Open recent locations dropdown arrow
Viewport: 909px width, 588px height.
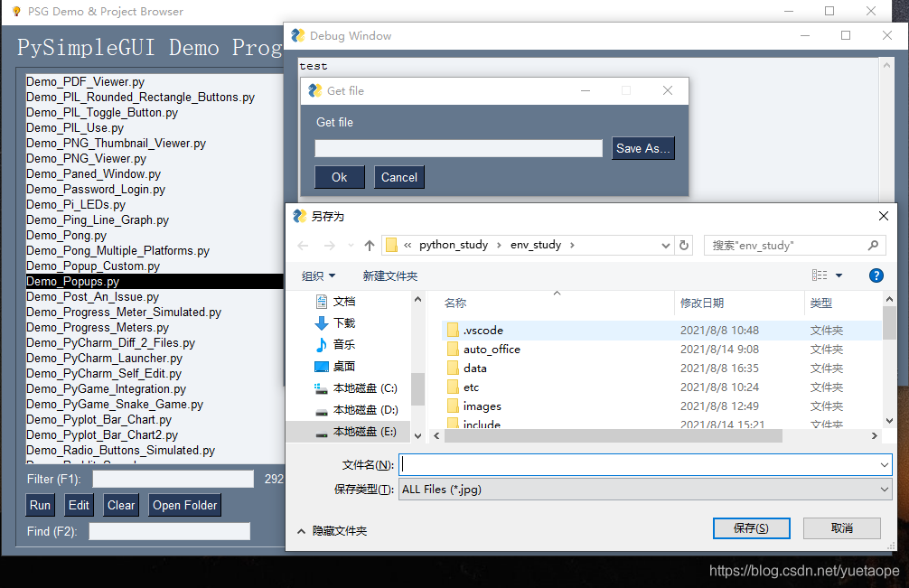351,246
